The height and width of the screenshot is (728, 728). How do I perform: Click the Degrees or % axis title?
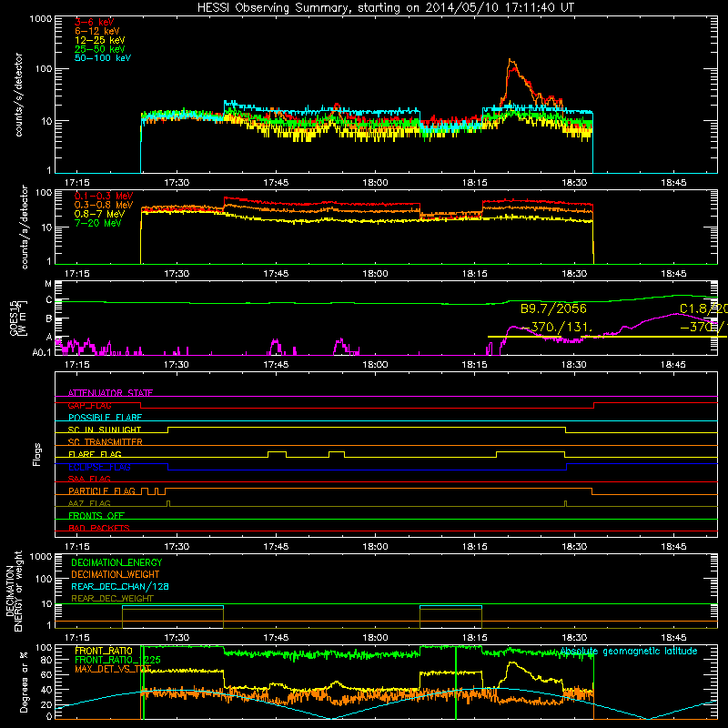pos(24,682)
